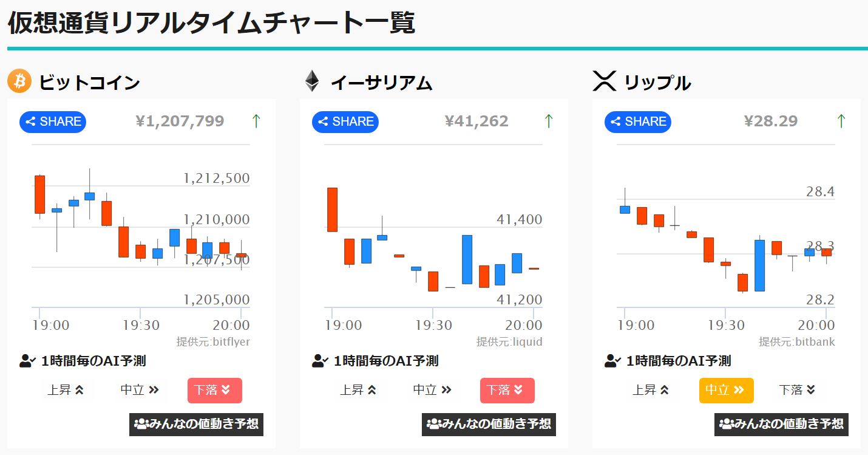Choose 下落 prediction for Ripple
The height and width of the screenshot is (455, 868).
797,390
